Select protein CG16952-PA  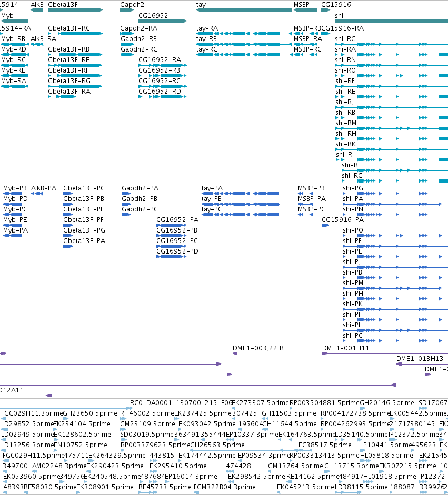click(x=171, y=225)
